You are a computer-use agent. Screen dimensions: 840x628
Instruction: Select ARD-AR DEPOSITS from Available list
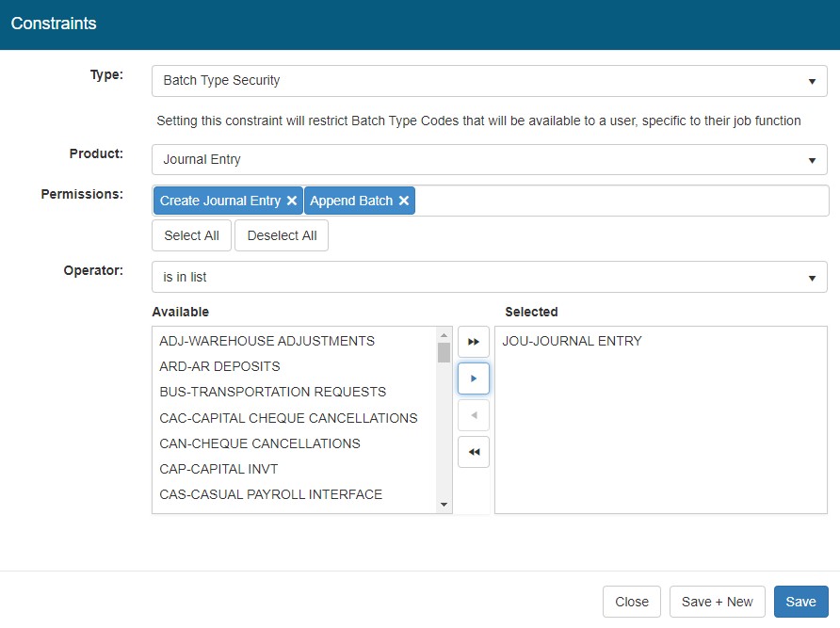(219, 366)
